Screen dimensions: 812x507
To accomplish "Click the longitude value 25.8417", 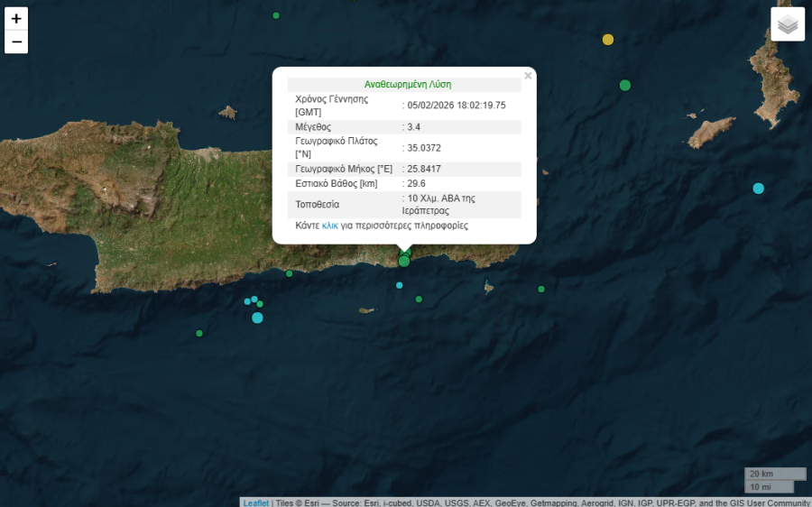I will [424, 169].
